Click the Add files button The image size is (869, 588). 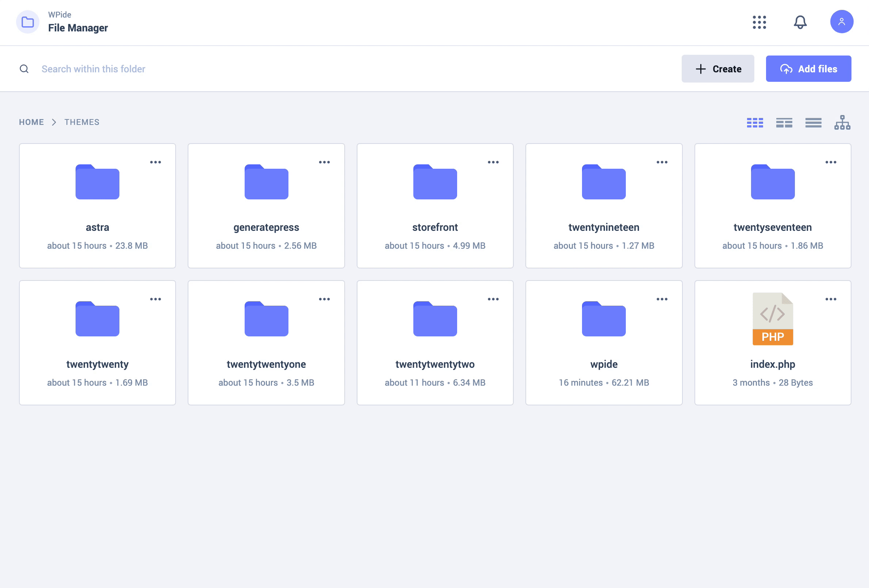[x=808, y=69]
